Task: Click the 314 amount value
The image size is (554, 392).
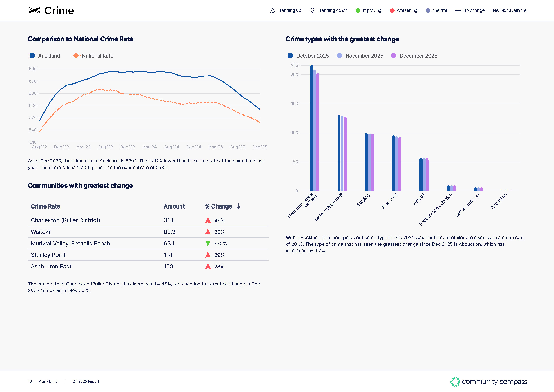Action: coord(168,220)
